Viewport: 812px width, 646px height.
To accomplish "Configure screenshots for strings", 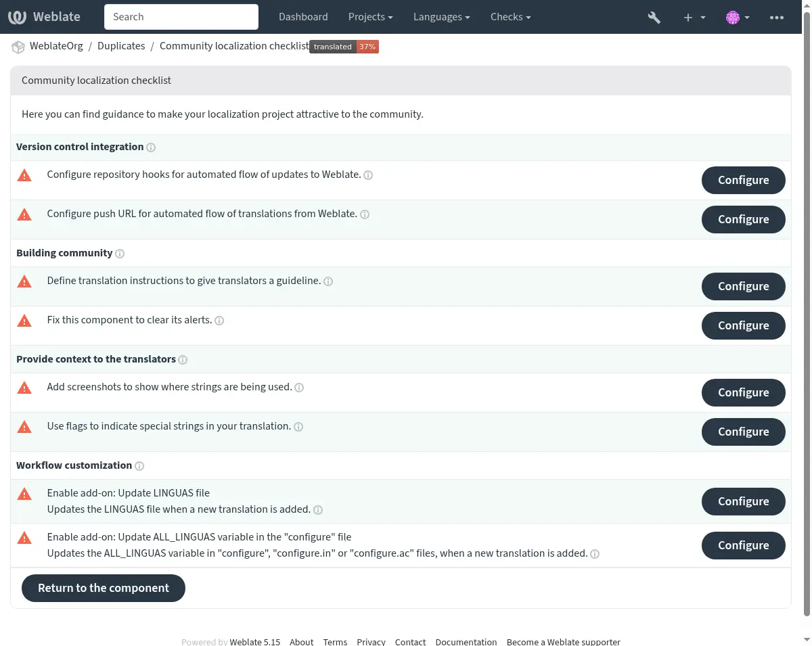I will click(743, 392).
